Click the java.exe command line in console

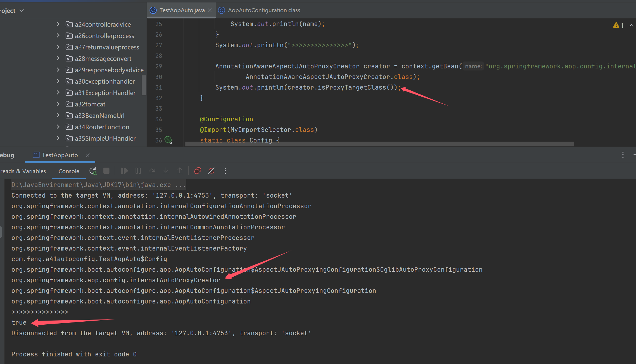(x=99, y=185)
